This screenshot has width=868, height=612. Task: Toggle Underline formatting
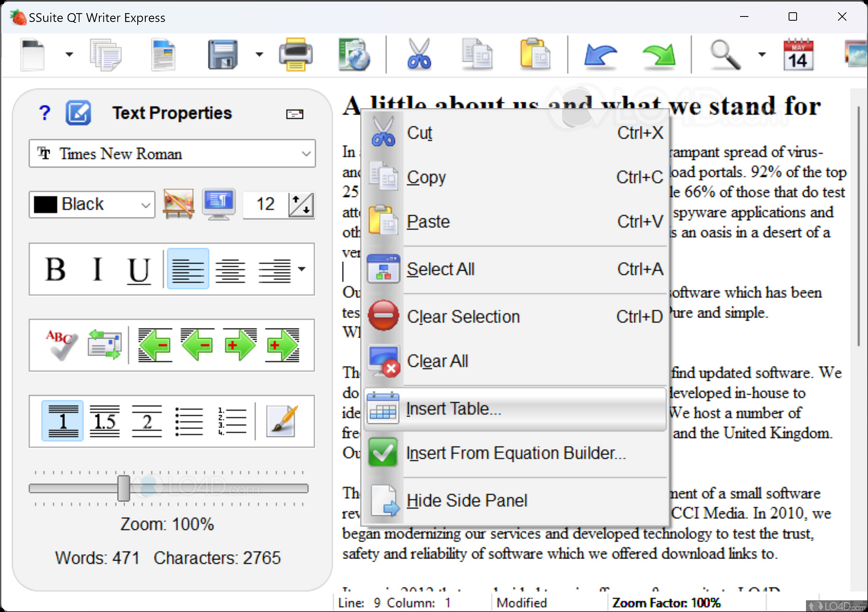click(139, 269)
